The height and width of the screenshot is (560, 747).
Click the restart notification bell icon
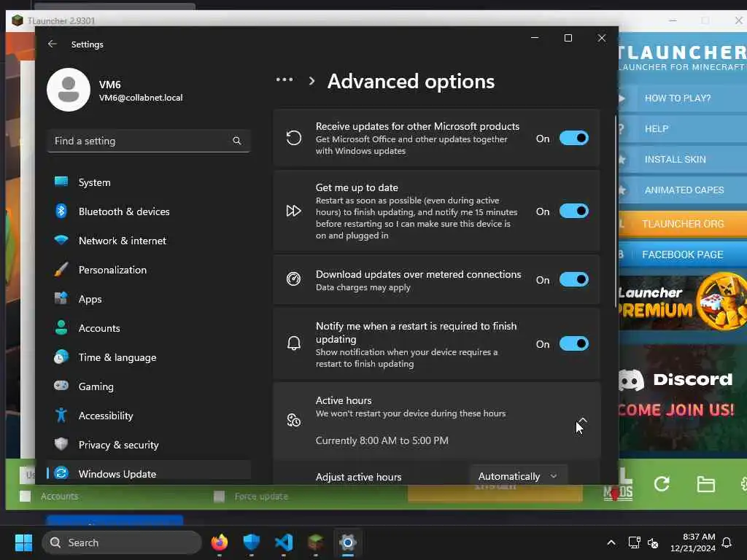[x=294, y=343]
